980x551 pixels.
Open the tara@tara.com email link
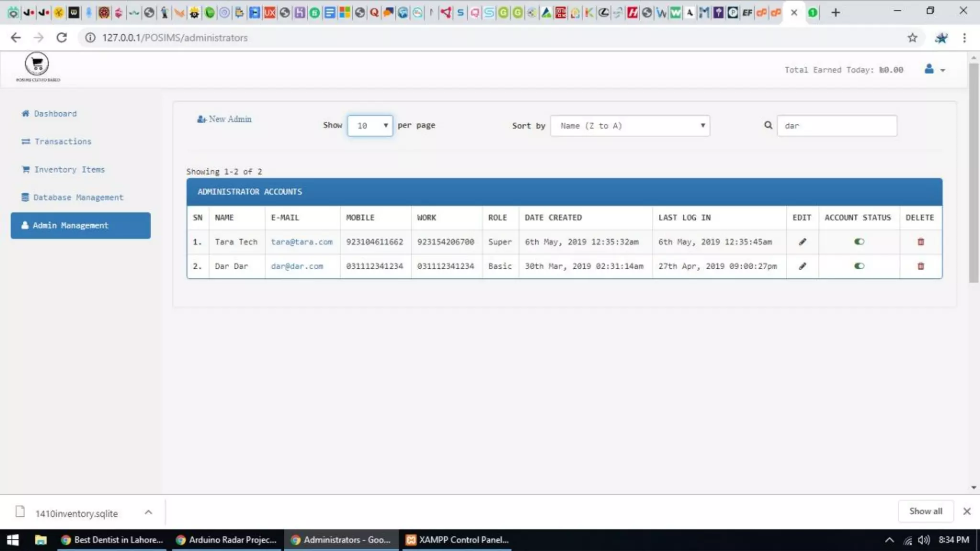(x=301, y=242)
